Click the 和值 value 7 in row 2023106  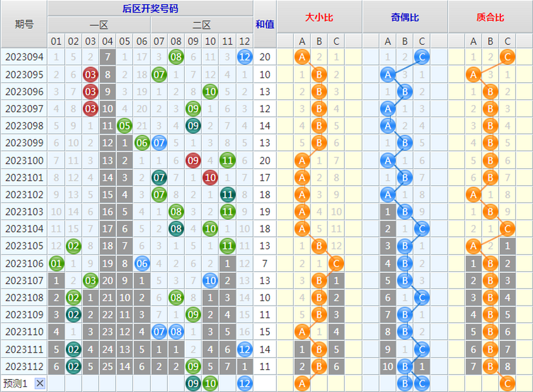pyautogui.click(x=265, y=264)
